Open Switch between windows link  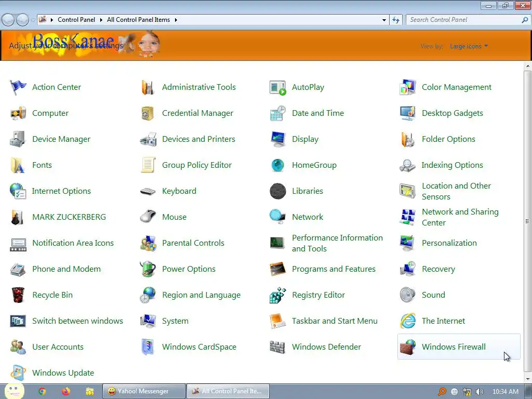click(78, 321)
